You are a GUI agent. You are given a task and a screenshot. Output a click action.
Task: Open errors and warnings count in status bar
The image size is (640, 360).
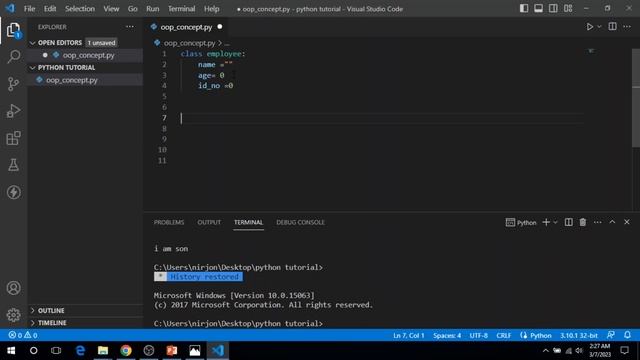click(x=23, y=335)
